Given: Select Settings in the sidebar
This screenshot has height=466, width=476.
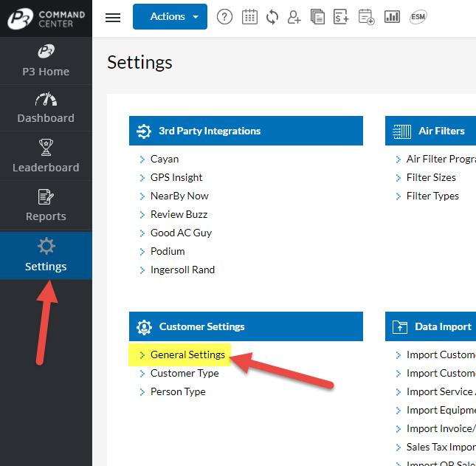Looking at the screenshot, I should tap(46, 256).
